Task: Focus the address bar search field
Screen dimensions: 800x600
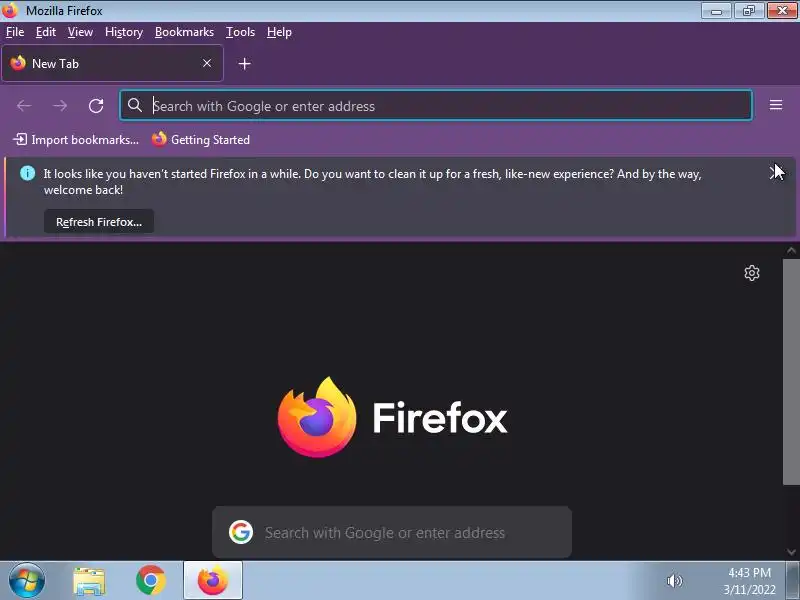Action: tap(436, 106)
